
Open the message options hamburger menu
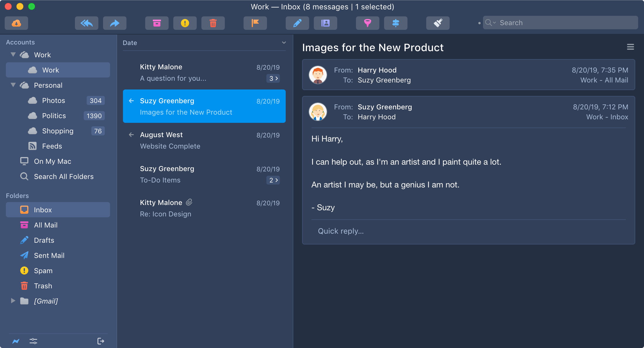point(630,47)
